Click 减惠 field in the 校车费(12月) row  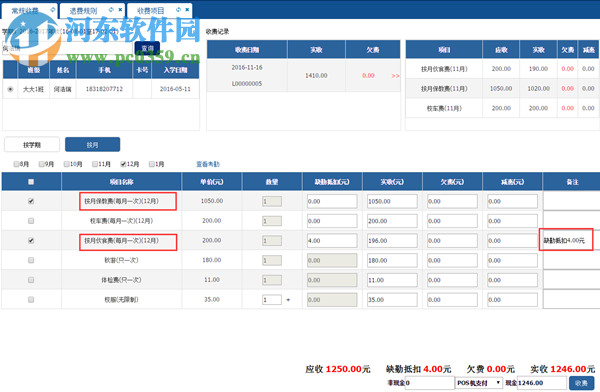tap(512, 221)
